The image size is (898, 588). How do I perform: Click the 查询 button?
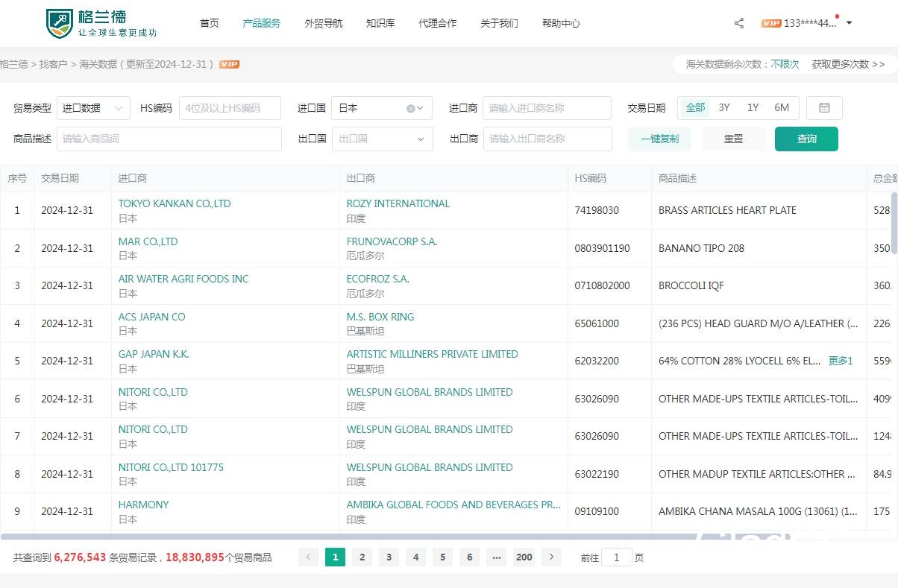coord(806,139)
